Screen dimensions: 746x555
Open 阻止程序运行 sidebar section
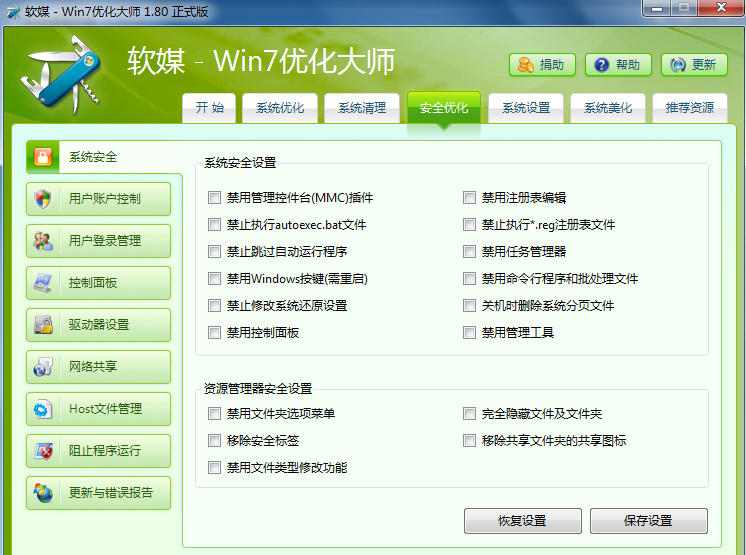click(x=98, y=451)
